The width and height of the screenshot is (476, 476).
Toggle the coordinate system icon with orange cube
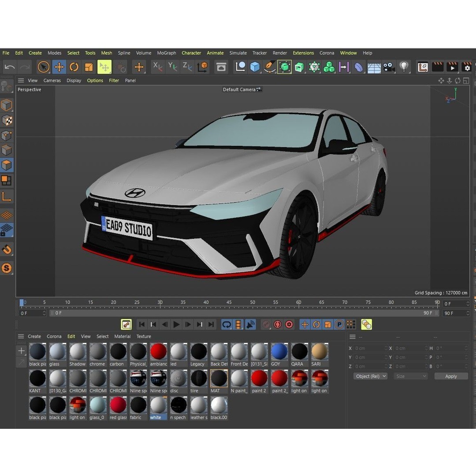(202, 67)
